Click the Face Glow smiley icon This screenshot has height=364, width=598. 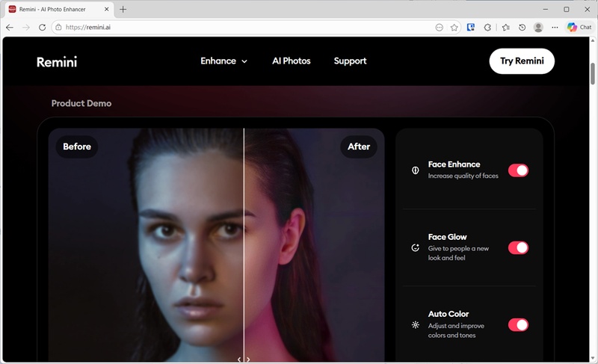416,247
